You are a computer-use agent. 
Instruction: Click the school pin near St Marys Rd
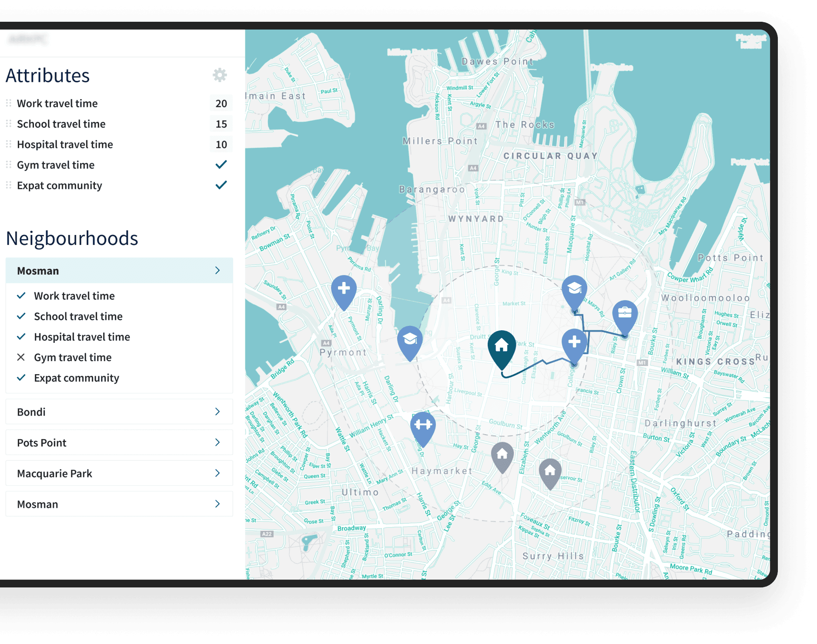(x=574, y=292)
